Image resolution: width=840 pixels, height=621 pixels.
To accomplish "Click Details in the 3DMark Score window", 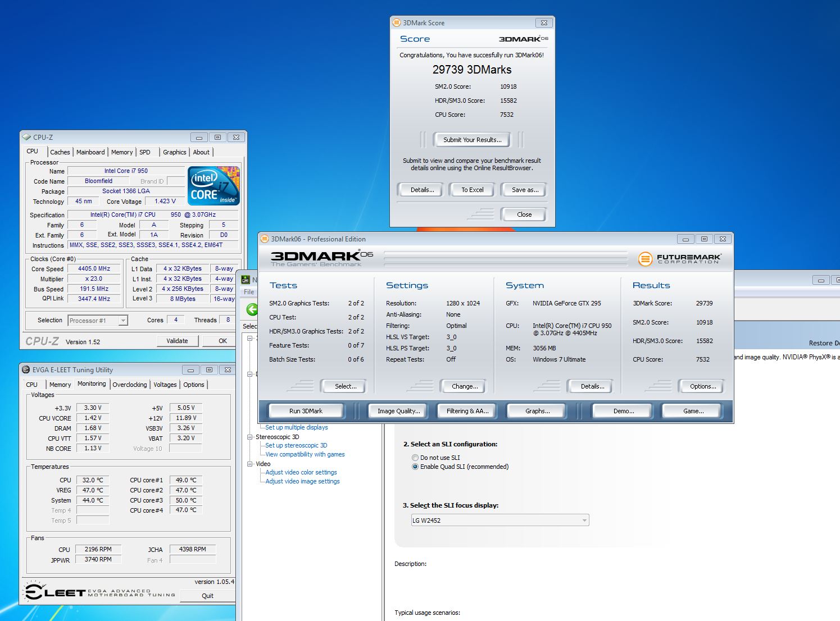I will pyautogui.click(x=422, y=190).
